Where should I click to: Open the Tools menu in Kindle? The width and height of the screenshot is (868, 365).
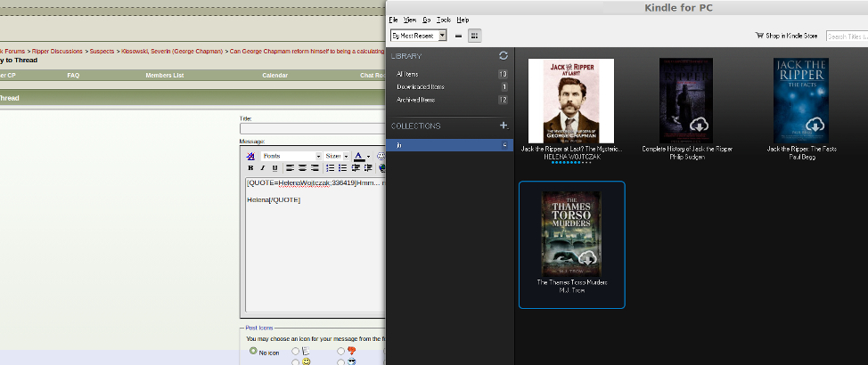[x=443, y=19]
